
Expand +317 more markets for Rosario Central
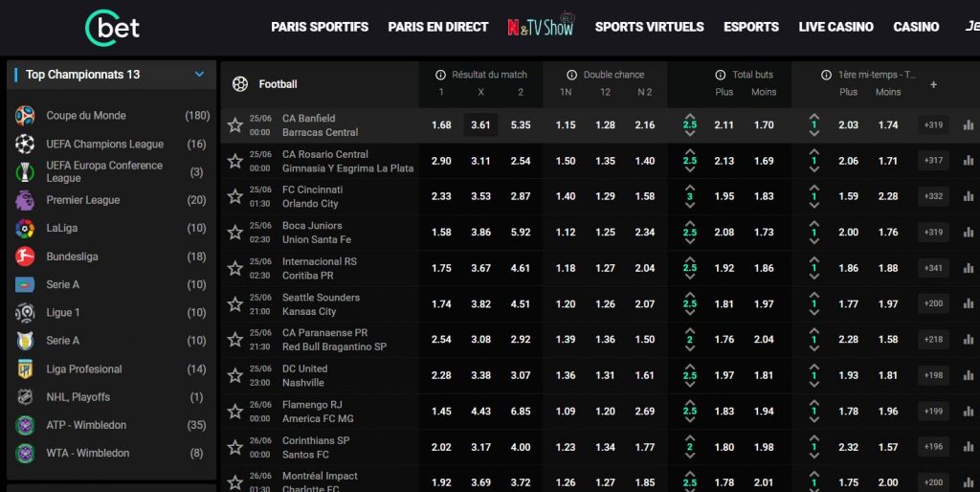coord(933,161)
